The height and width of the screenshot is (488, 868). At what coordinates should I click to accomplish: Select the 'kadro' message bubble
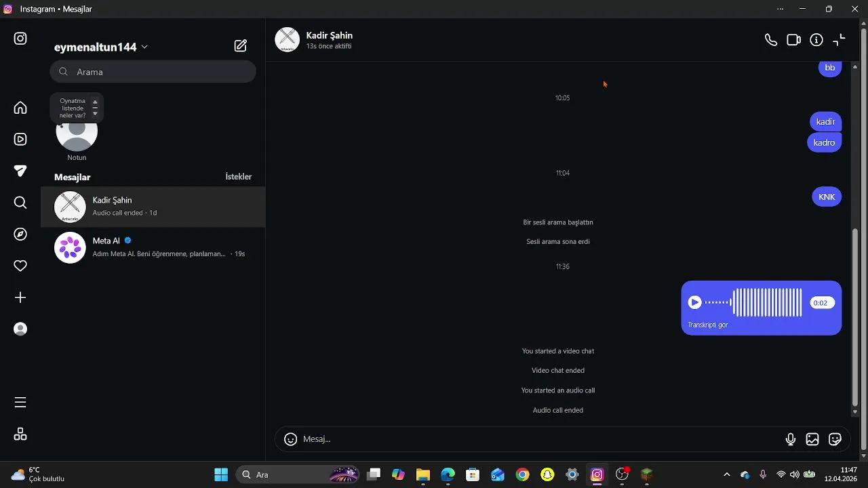pyautogui.click(x=824, y=142)
